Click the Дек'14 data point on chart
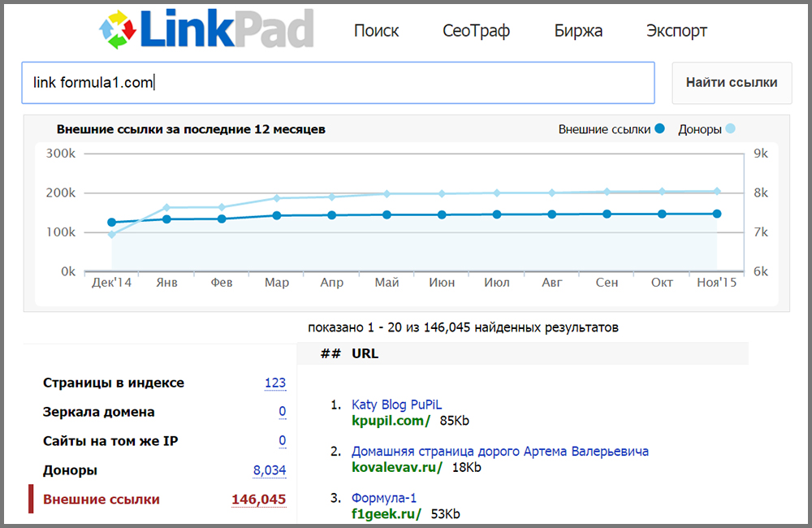 (112, 222)
